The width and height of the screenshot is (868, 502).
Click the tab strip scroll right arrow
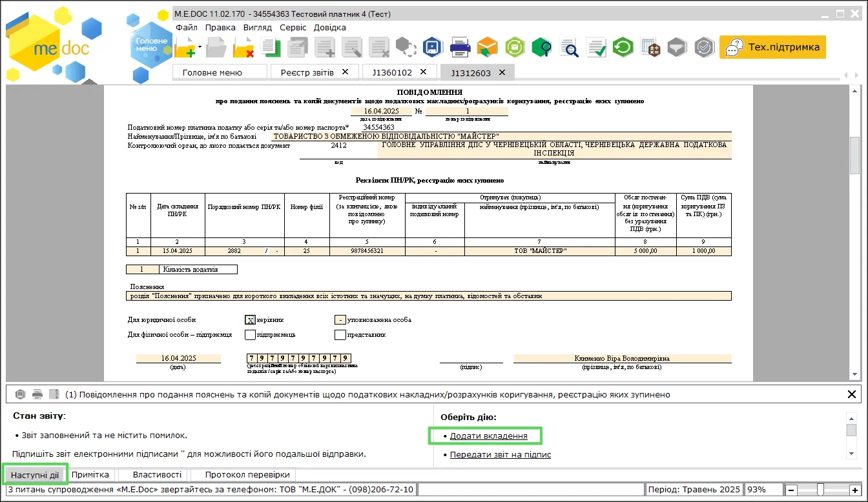[856, 75]
